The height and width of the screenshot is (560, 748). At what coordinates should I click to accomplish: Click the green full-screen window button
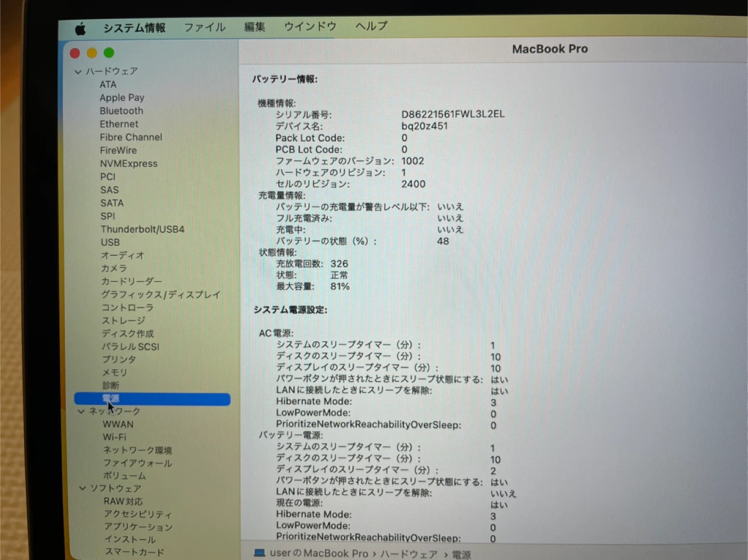coord(109,53)
